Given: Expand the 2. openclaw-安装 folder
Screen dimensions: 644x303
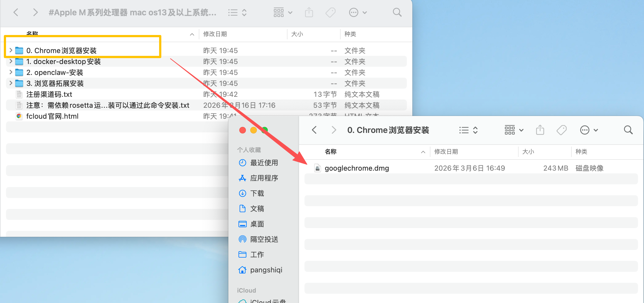Looking at the screenshot, I should [x=11, y=72].
